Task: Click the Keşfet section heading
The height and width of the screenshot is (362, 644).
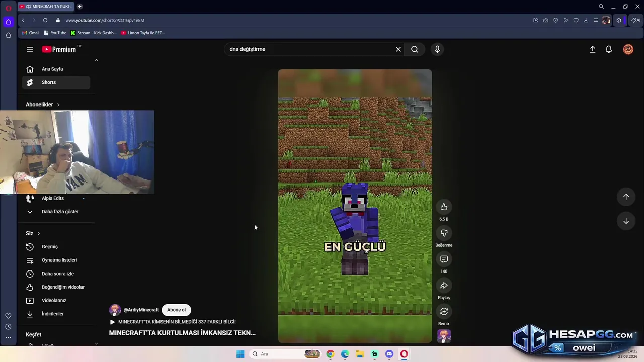Action: pos(33,334)
